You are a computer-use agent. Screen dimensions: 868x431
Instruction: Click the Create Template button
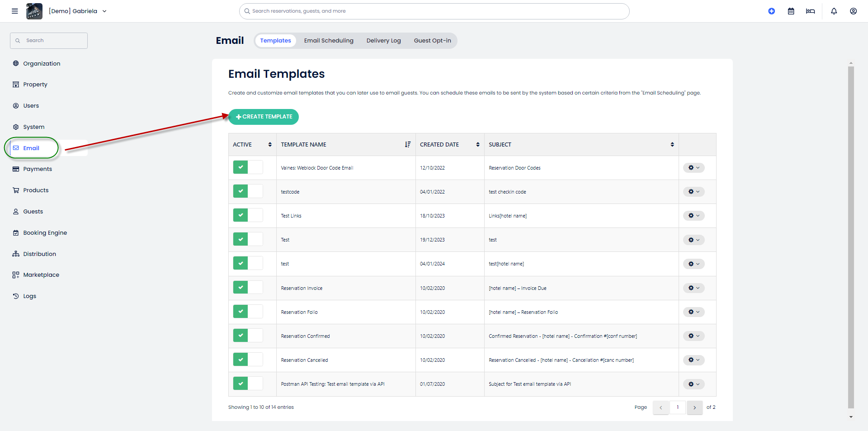(264, 117)
